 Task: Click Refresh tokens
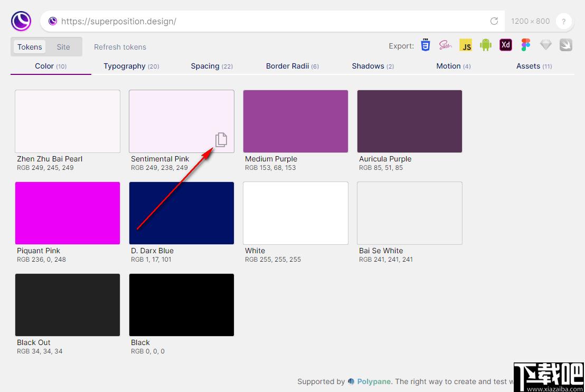(120, 47)
